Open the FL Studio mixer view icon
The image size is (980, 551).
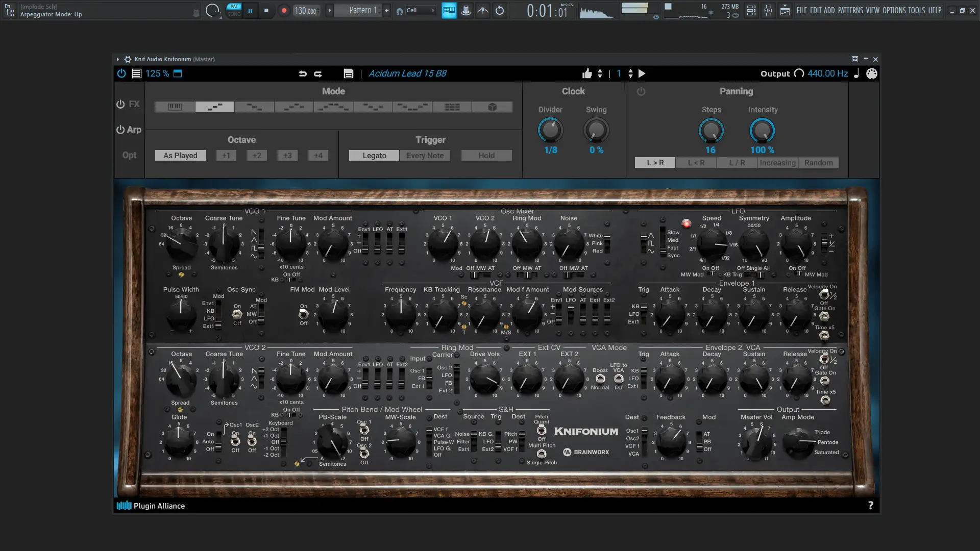tap(768, 10)
